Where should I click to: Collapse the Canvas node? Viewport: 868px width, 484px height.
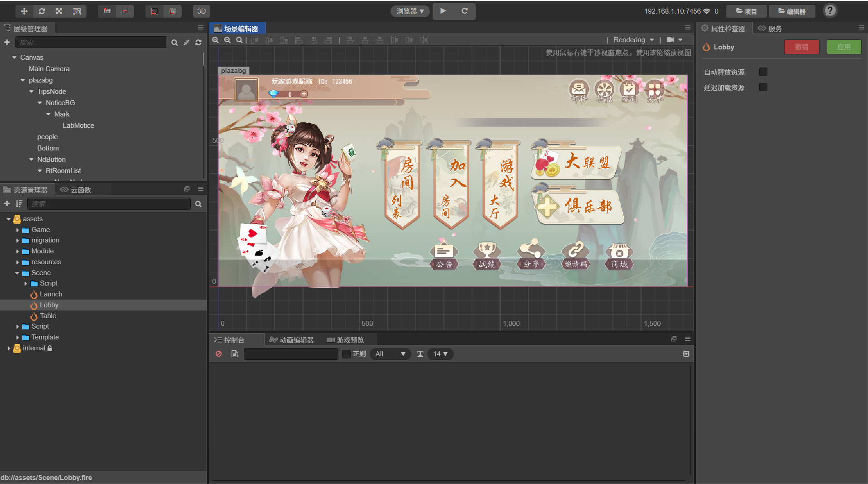(x=14, y=58)
